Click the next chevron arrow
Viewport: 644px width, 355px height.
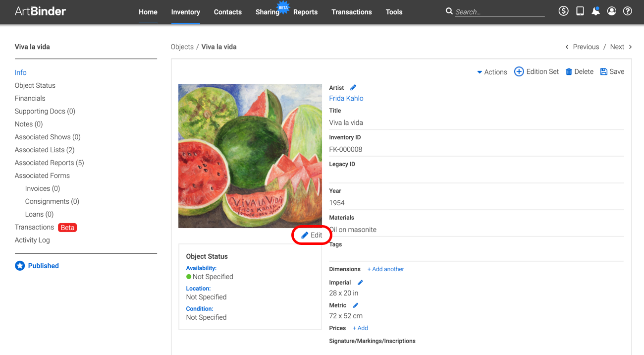click(x=630, y=47)
